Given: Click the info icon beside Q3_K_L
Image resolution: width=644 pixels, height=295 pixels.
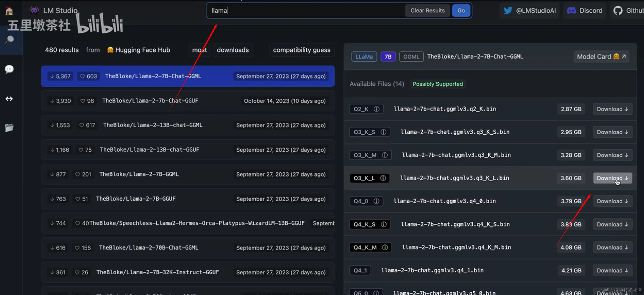Looking at the screenshot, I should (x=383, y=178).
